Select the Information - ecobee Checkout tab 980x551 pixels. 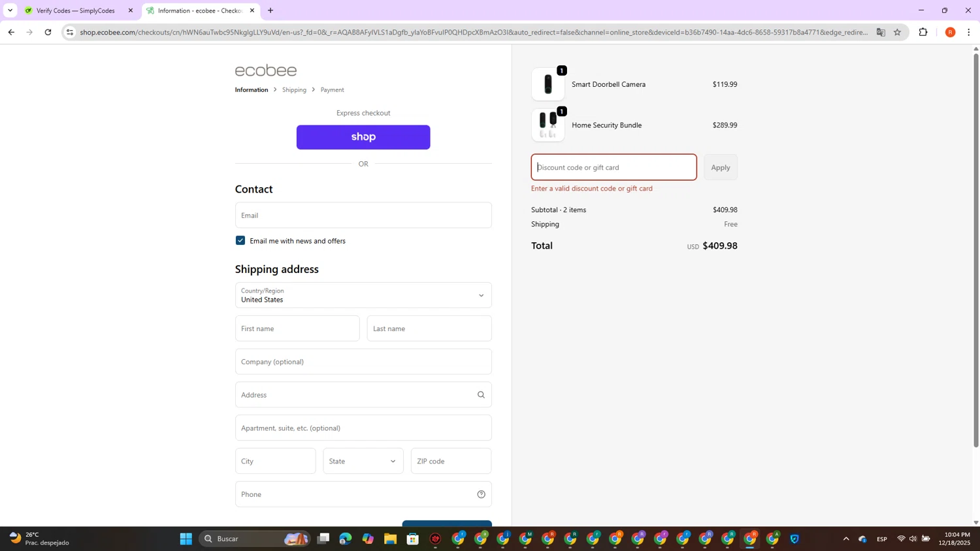(201, 10)
